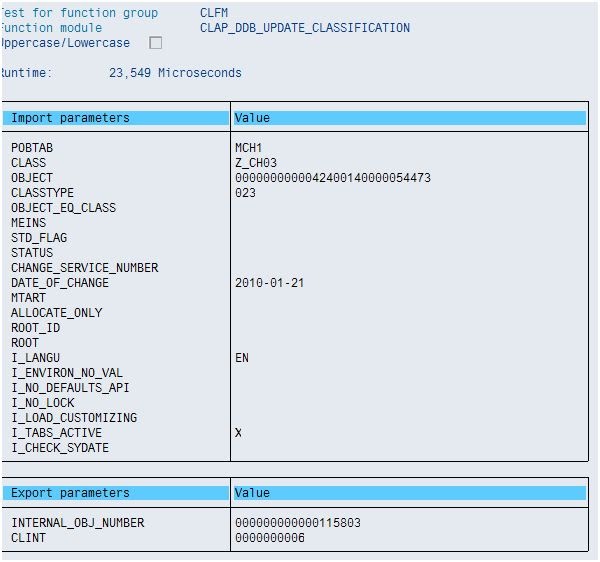Select the I_LOAD_CUSTOMIZING parameter

click(74, 418)
